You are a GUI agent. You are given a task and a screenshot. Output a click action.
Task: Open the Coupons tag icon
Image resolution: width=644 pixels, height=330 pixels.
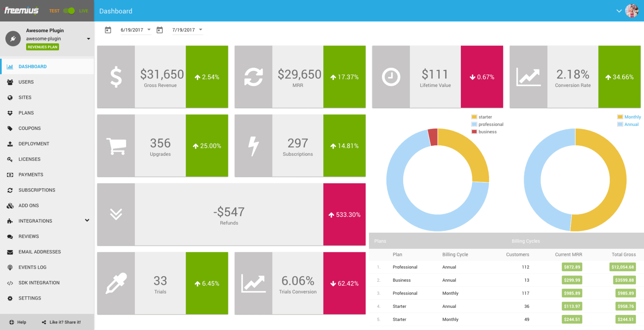coord(10,128)
